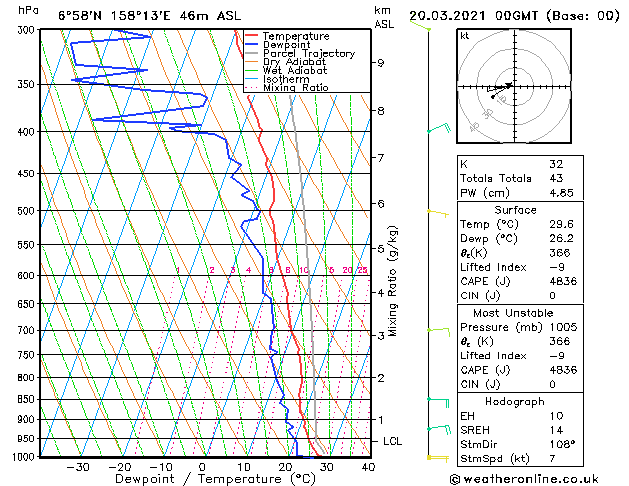Click the weatheronline.co.uk copyright text
Image resolution: width=629 pixels, height=486 pixels.
524,479
